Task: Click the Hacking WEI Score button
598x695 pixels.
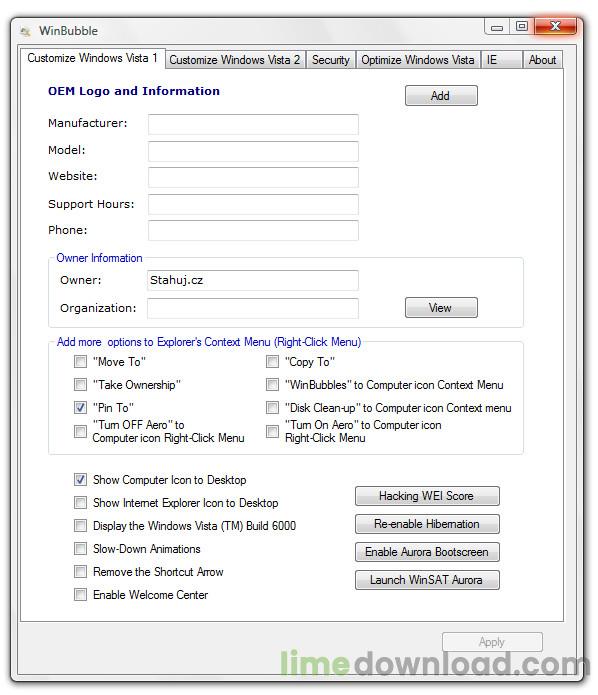Action: [427, 496]
